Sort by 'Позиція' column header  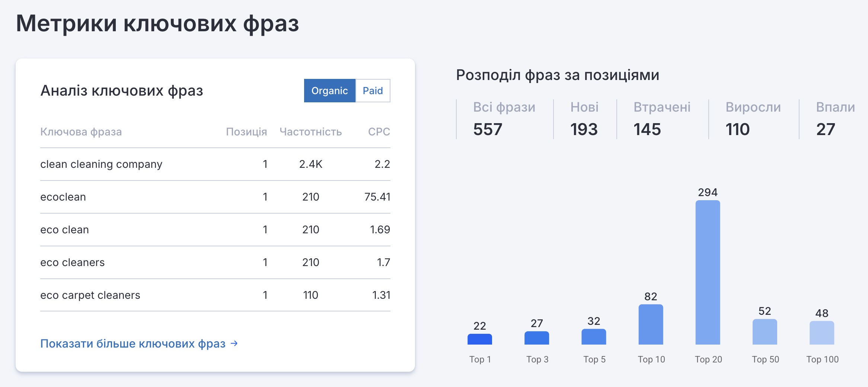coord(246,132)
